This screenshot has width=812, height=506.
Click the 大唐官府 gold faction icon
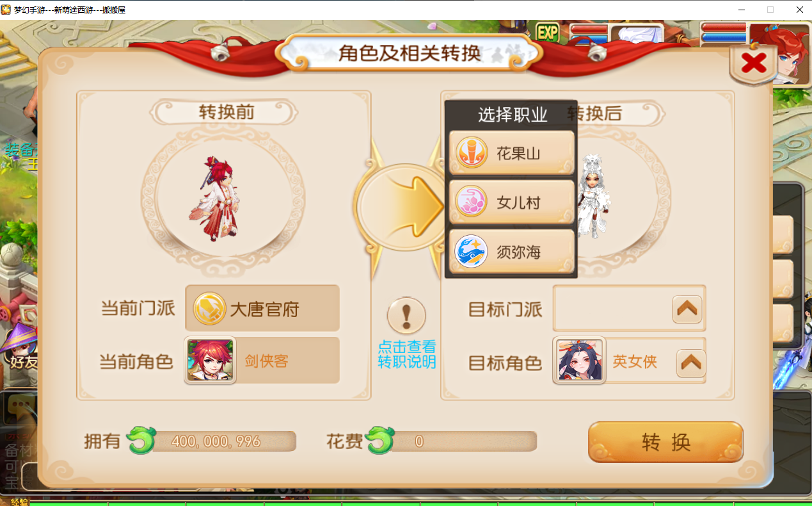pos(210,309)
